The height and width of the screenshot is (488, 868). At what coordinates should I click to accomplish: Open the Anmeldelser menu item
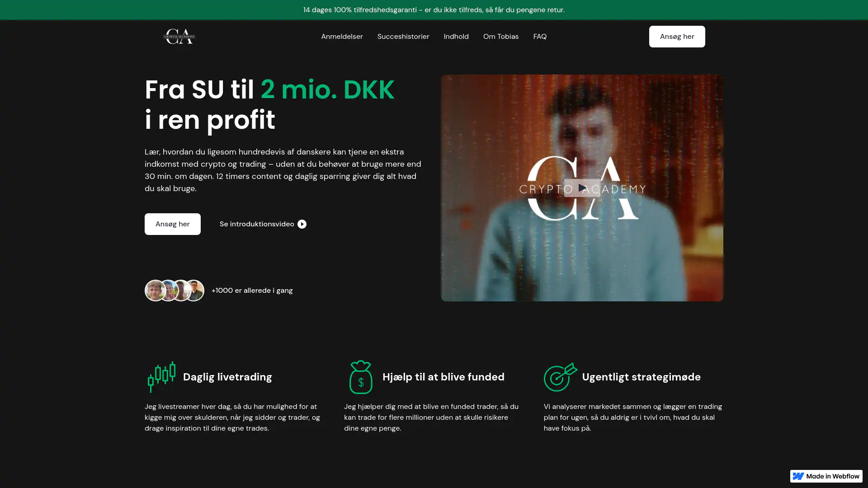[342, 37]
